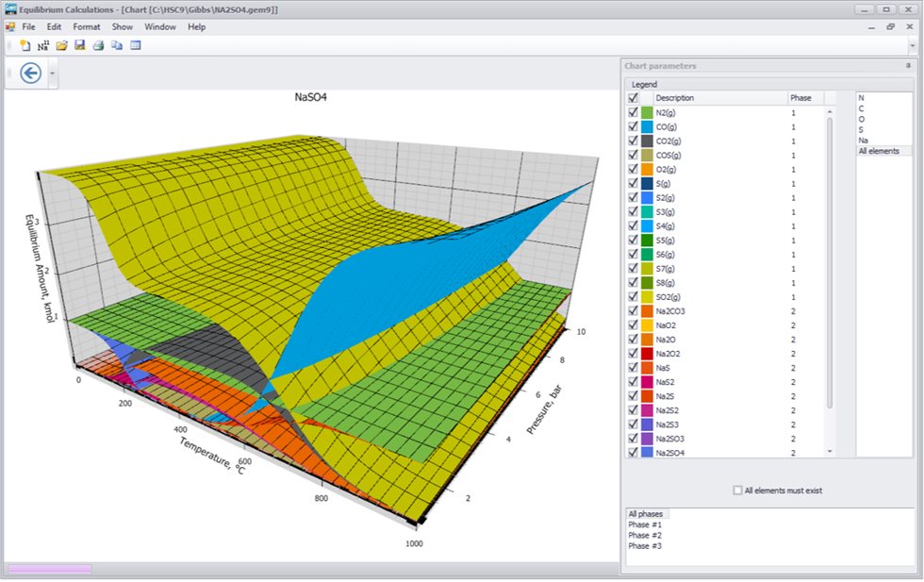Uncheck the N2(g) legend checkbox
Image resolution: width=924 pixels, height=582 pixels.
(x=634, y=112)
